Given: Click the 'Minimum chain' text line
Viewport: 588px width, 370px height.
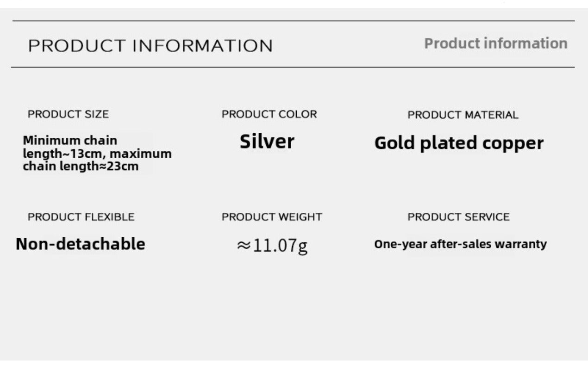Looking at the screenshot, I should pos(70,140).
